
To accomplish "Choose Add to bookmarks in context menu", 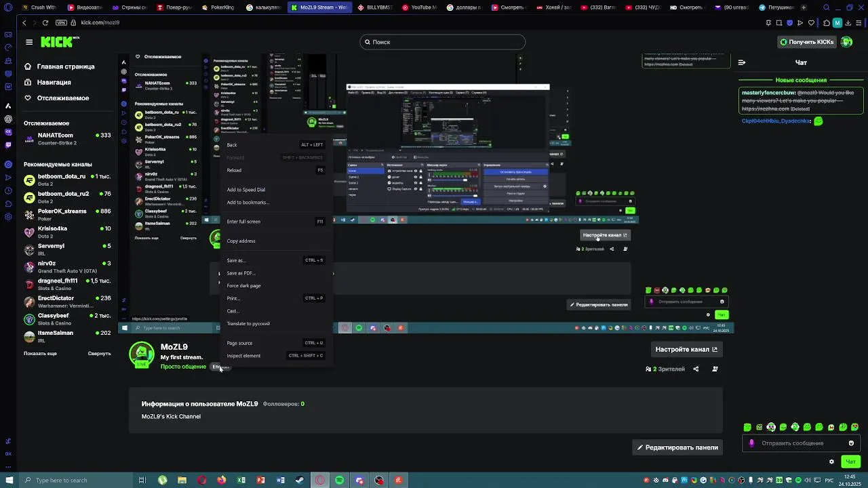I will pos(275,202).
